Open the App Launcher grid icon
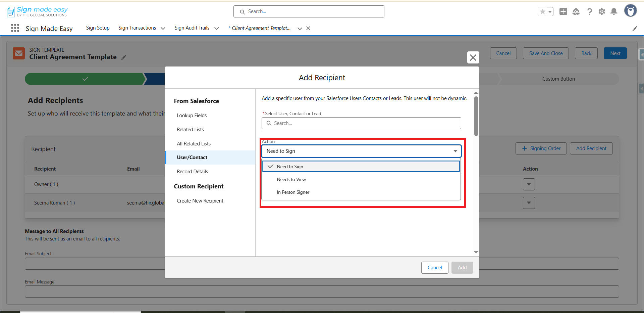The width and height of the screenshot is (644, 313). click(15, 28)
